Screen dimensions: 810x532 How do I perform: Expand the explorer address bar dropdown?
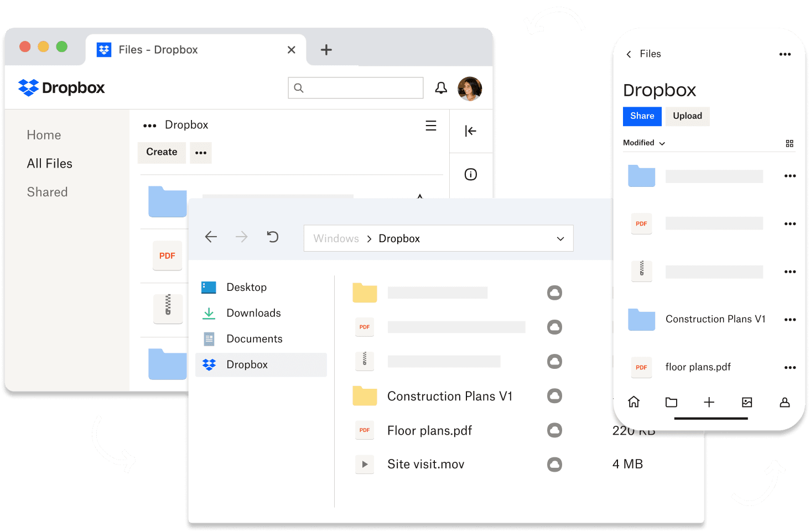click(x=560, y=239)
